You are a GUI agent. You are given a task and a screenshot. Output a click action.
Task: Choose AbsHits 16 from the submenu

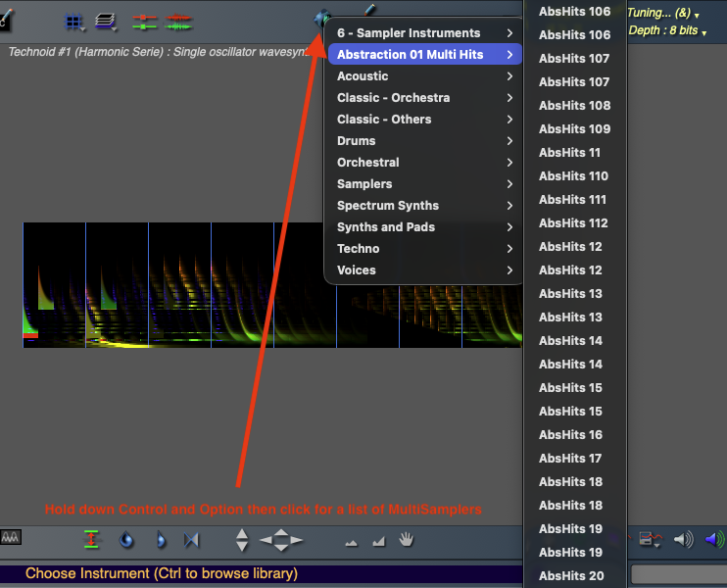[x=574, y=435]
